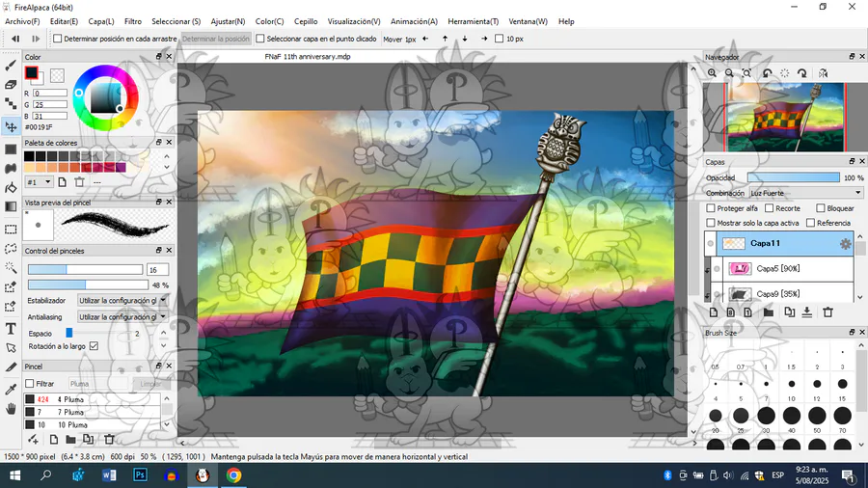868x488 pixels.
Task: Open Antialiasing dropdown
Action: pyautogui.click(x=122, y=317)
